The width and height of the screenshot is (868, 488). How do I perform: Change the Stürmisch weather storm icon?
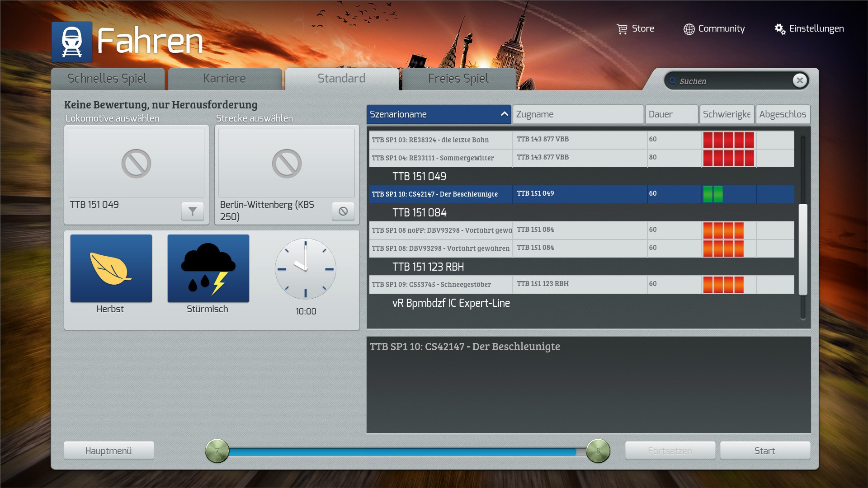(208, 268)
